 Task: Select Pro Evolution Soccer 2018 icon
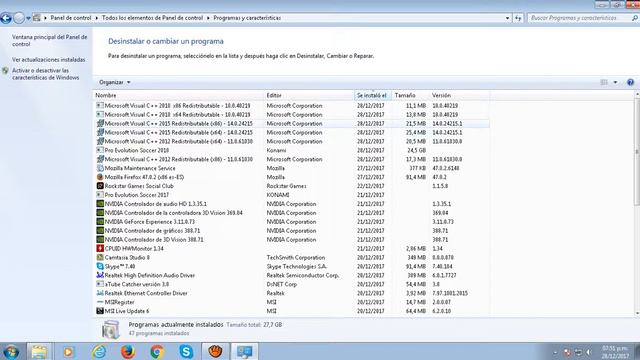click(100, 150)
